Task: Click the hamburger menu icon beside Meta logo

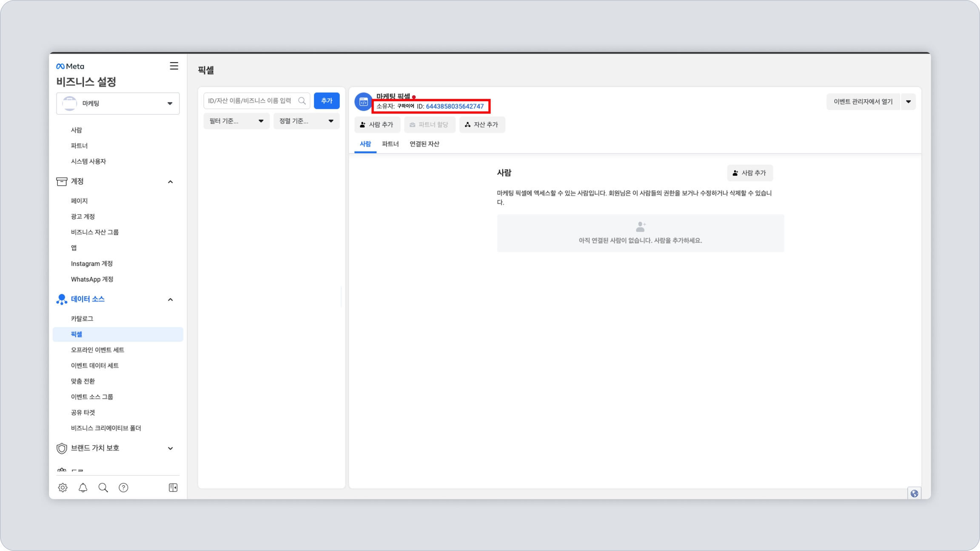Action: pyautogui.click(x=174, y=66)
